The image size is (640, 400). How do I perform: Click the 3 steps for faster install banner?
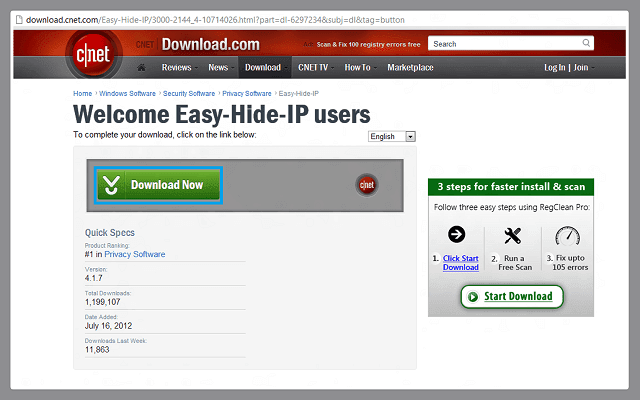click(511, 187)
